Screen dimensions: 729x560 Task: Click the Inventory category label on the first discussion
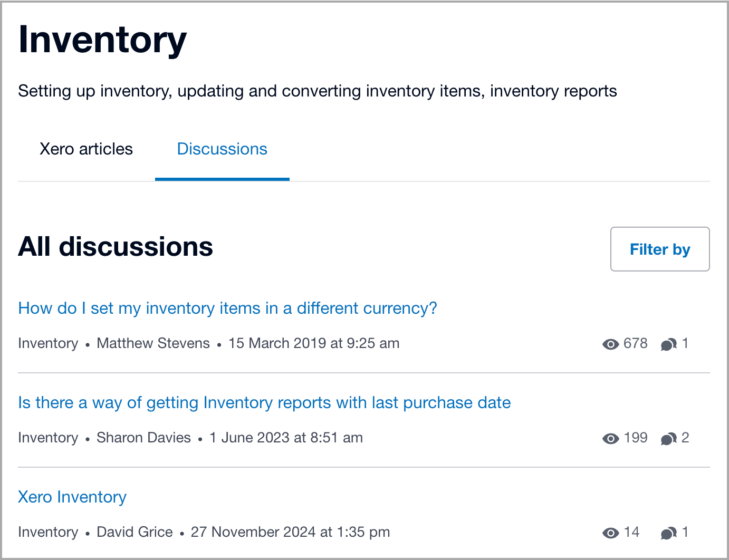point(48,343)
